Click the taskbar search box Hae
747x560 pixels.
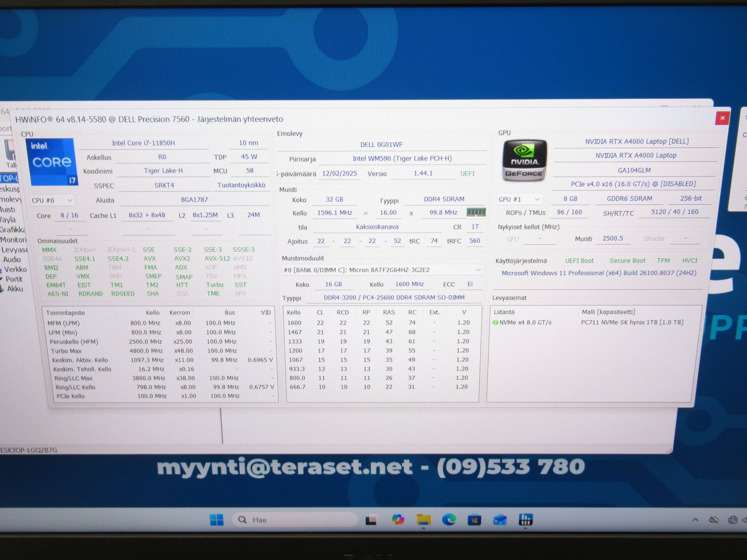(x=295, y=520)
